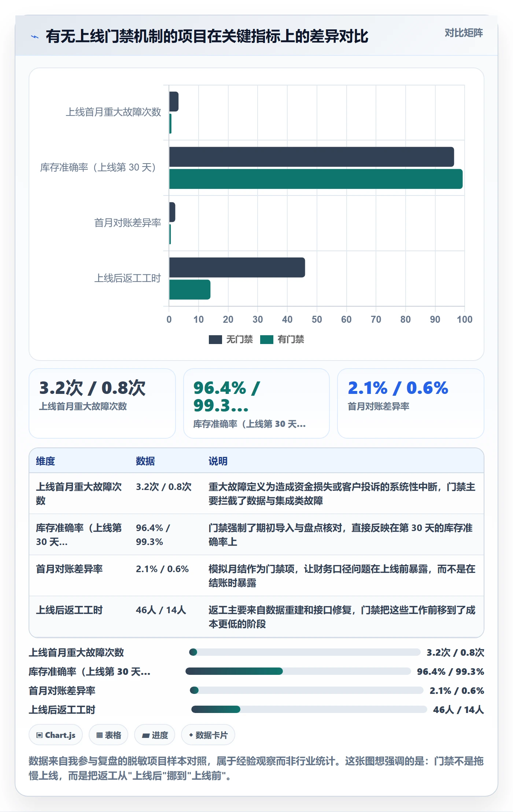The width and height of the screenshot is (513, 812).
Task: Click the 维度 column header
Action: [x=45, y=461]
